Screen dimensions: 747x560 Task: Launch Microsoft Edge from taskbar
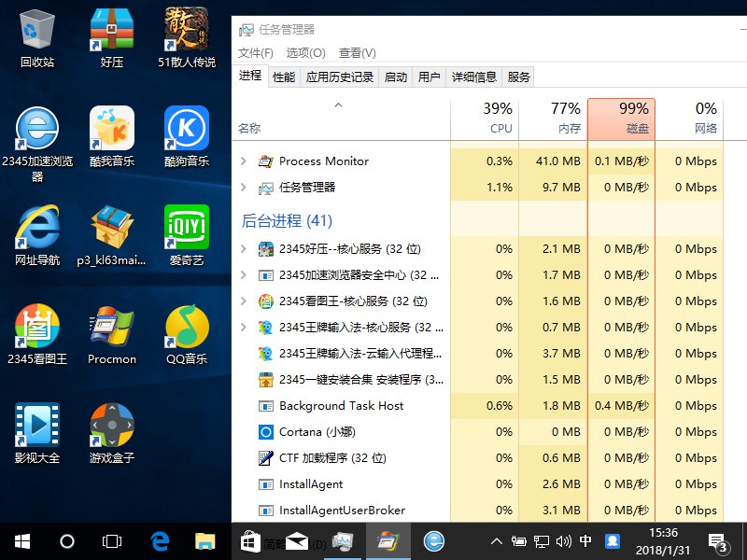tap(160, 541)
